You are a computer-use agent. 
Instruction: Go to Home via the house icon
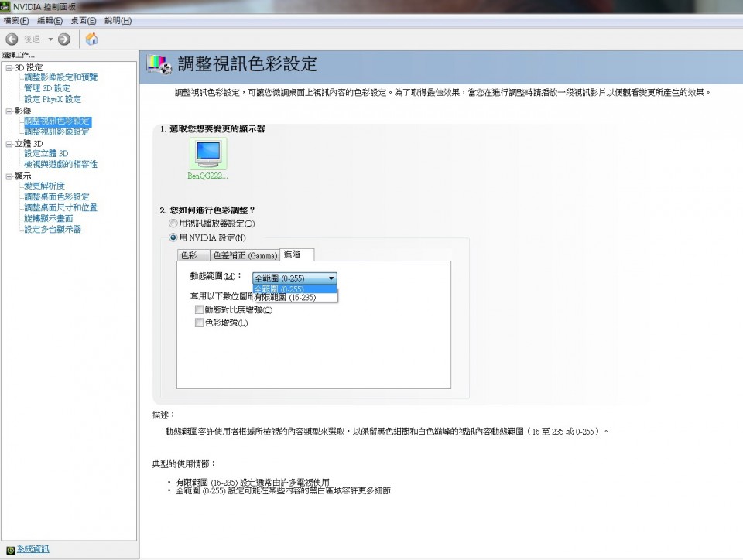coord(92,39)
